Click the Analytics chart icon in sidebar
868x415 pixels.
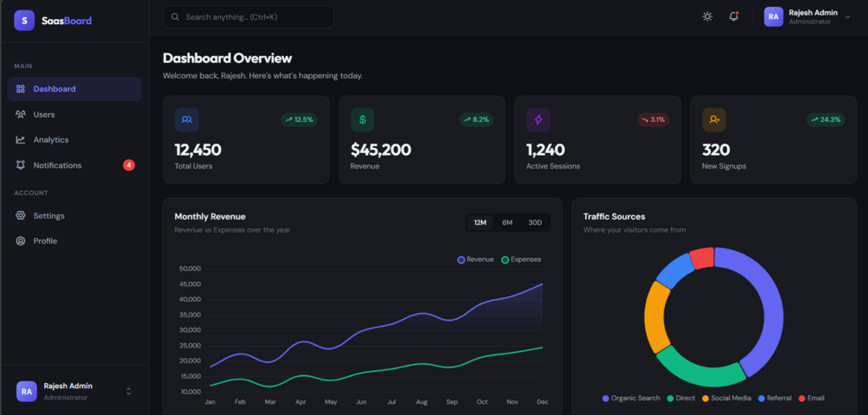coord(21,139)
